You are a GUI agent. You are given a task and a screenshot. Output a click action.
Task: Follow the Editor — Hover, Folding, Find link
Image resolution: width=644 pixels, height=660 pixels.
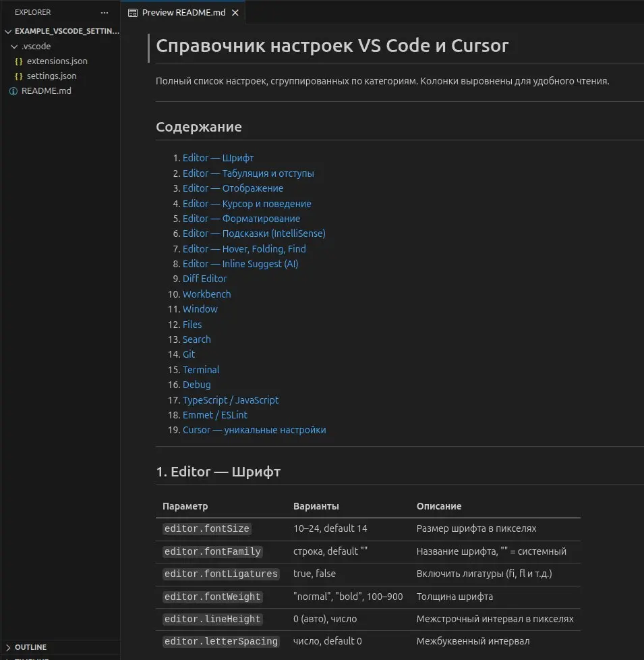pos(244,249)
